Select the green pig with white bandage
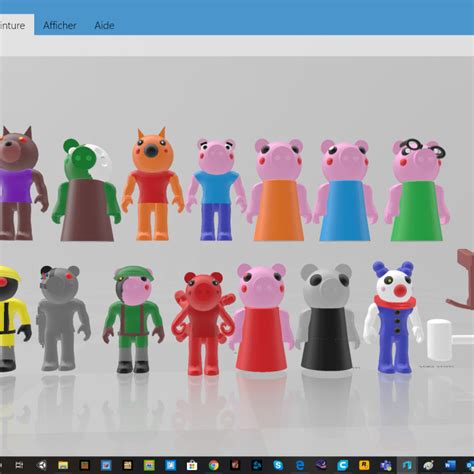474x474 pixels. point(86,190)
